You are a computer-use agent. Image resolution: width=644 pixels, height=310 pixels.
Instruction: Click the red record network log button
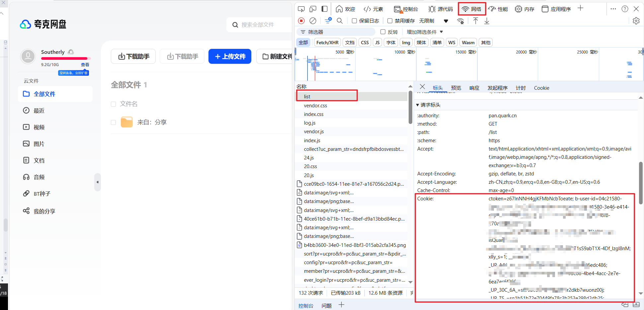301,21
